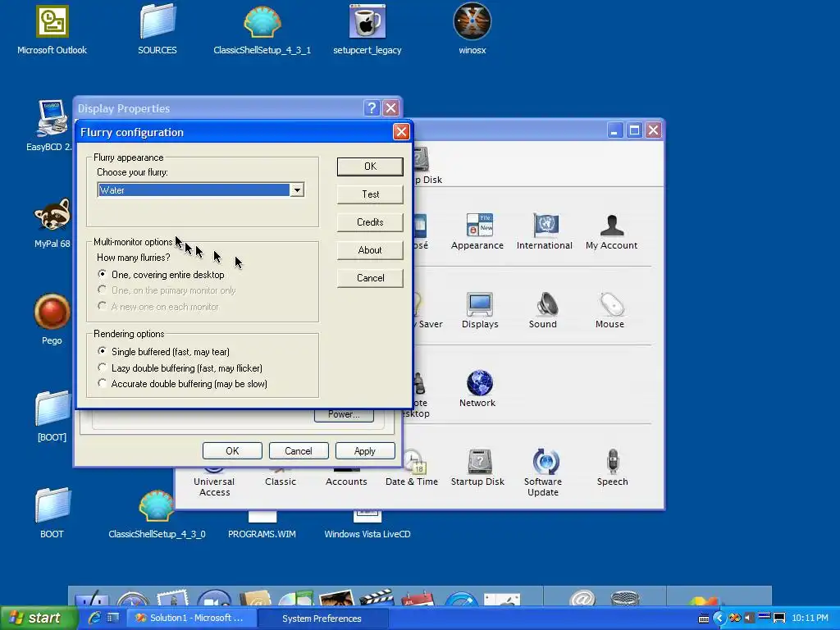This screenshot has height=630, width=840.
Task: Click OK in Display Properties
Action: (232, 451)
